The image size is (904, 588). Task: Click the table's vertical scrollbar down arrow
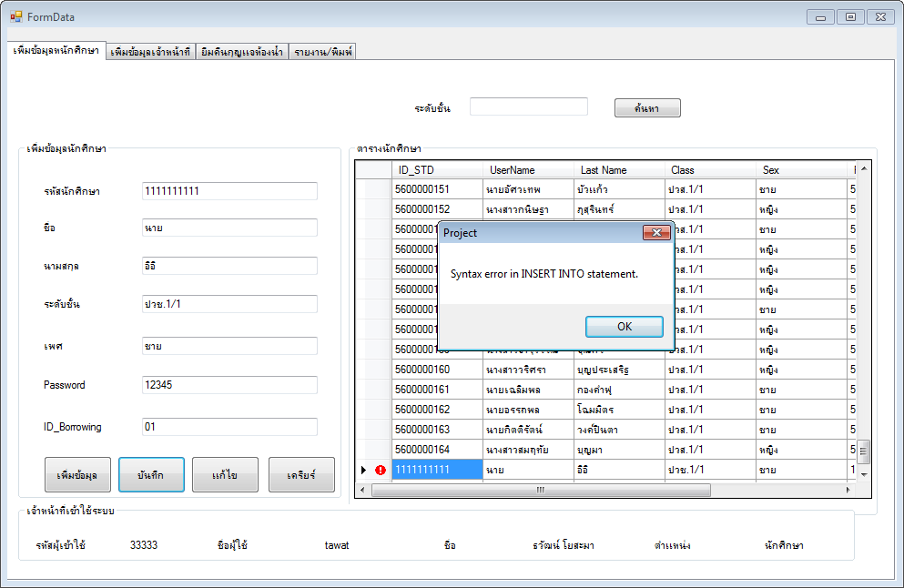[864, 474]
